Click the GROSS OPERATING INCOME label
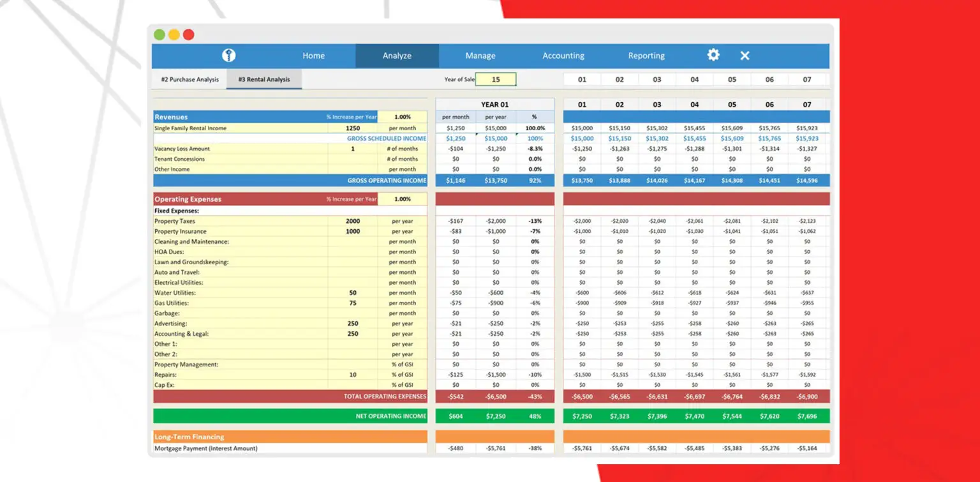The image size is (980, 482). click(x=387, y=181)
